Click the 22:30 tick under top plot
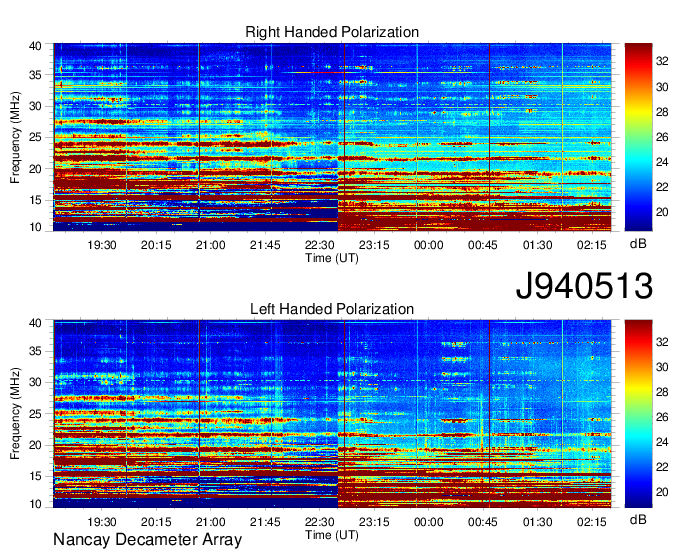Image resolution: width=680 pixels, height=552 pixels. click(320, 245)
